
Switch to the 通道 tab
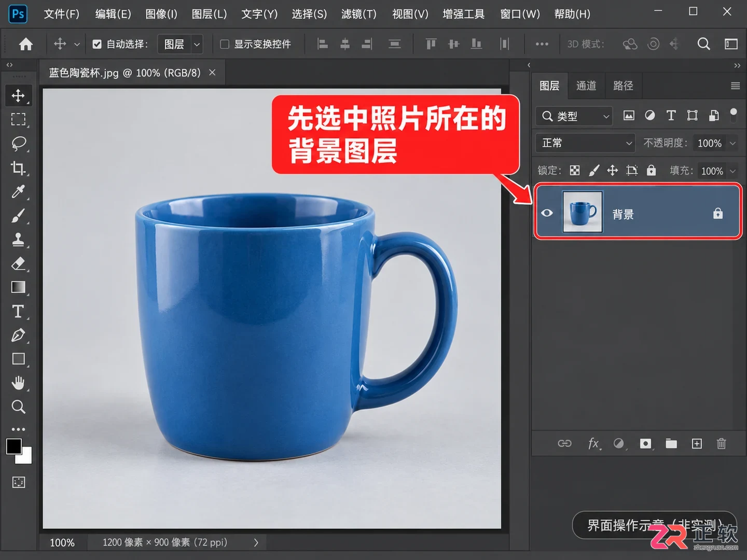[x=586, y=86]
